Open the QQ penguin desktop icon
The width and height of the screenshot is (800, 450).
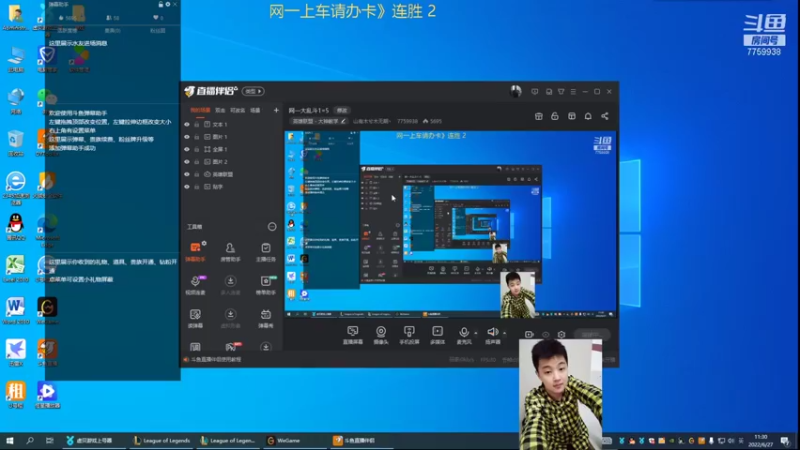pyautogui.click(x=16, y=227)
